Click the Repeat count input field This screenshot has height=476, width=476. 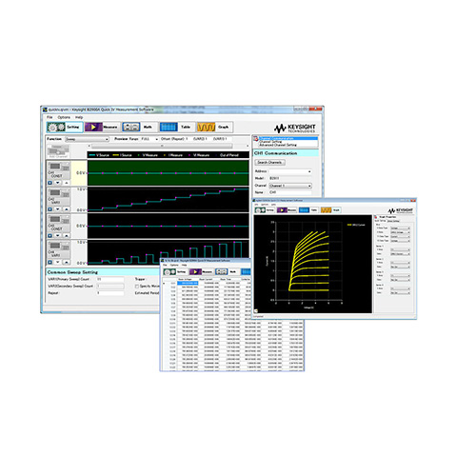(109, 293)
